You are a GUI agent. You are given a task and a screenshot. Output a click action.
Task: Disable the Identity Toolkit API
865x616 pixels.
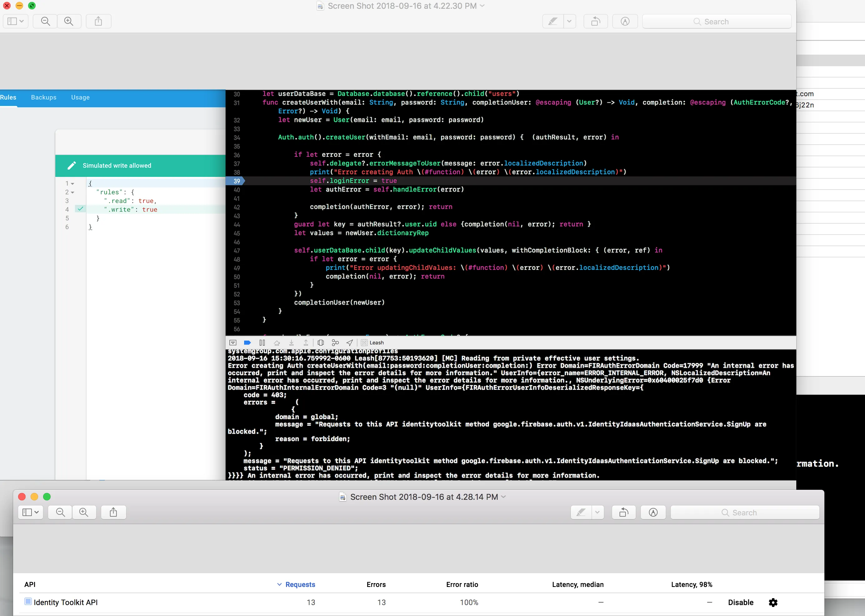point(741,602)
